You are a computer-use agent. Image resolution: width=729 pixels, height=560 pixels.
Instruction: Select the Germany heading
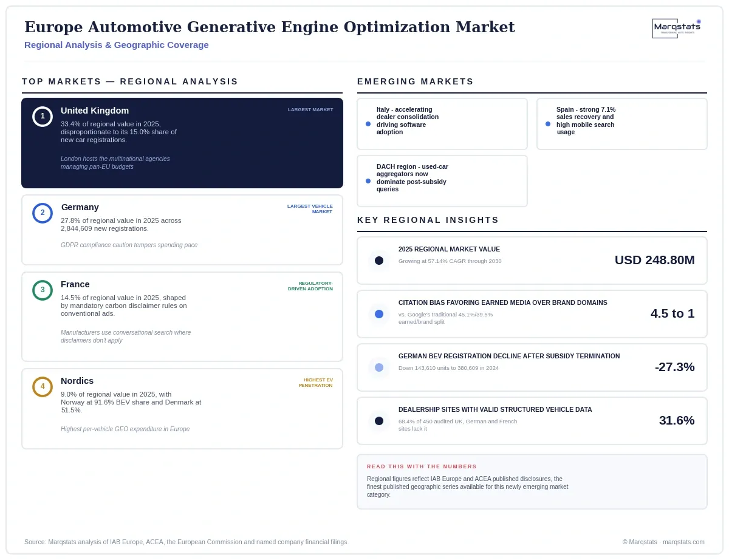pos(80,207)
